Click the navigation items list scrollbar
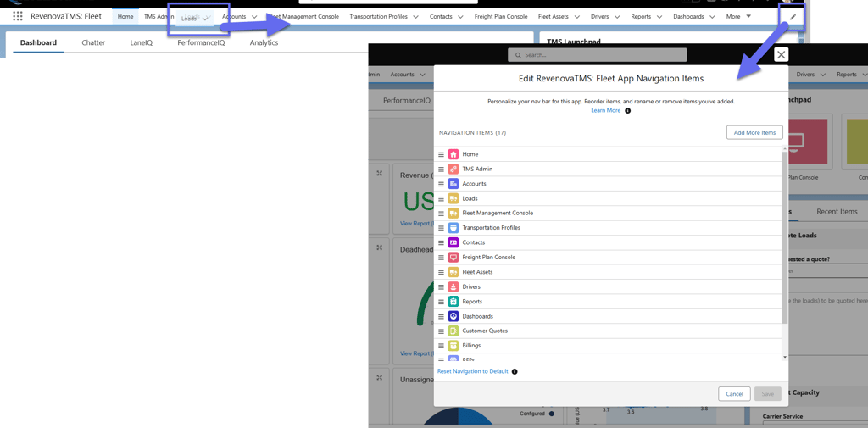The image size is (868, 428). pos(784,237)
